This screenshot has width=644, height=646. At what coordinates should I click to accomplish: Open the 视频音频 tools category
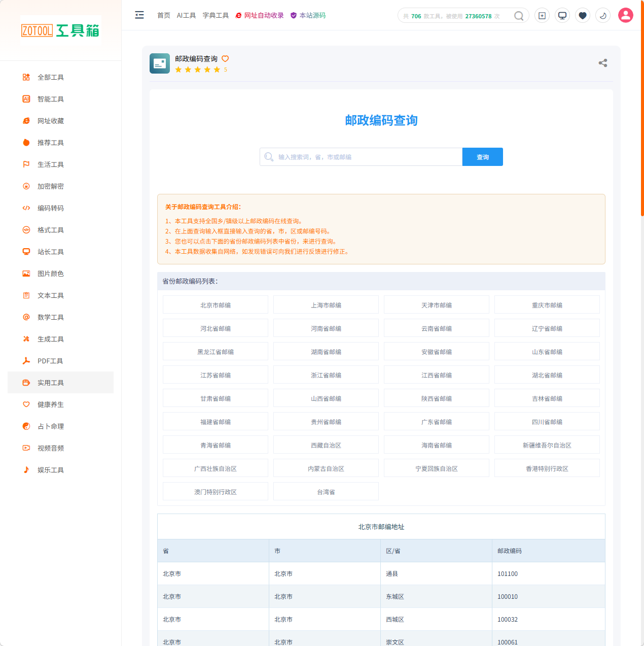50,448
